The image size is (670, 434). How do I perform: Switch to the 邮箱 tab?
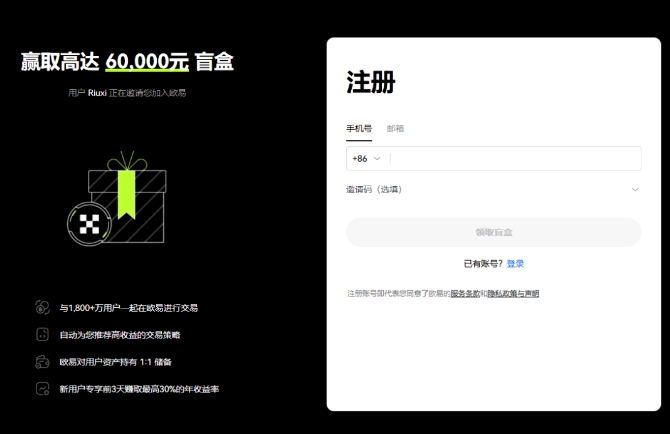[x=395, y=129]
